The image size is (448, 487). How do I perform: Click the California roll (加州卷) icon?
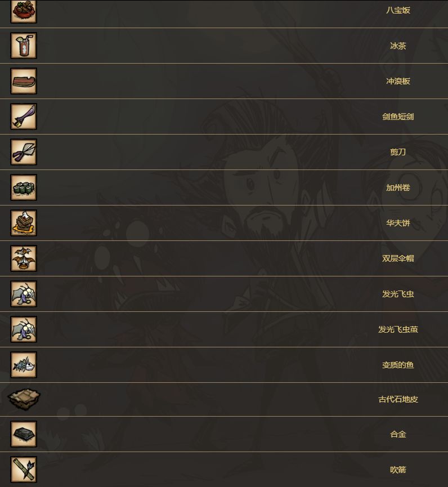pyautogui.click(x=24, y=187)
